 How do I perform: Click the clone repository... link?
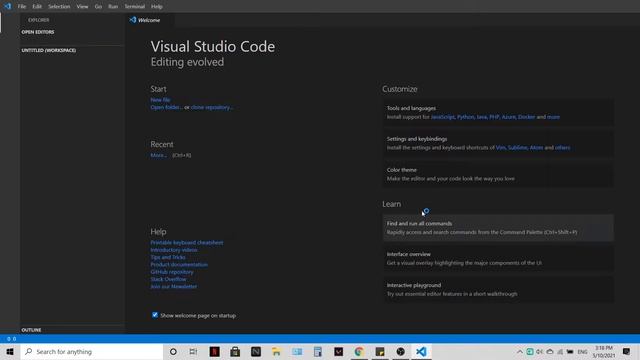click(x=212, y=107)
